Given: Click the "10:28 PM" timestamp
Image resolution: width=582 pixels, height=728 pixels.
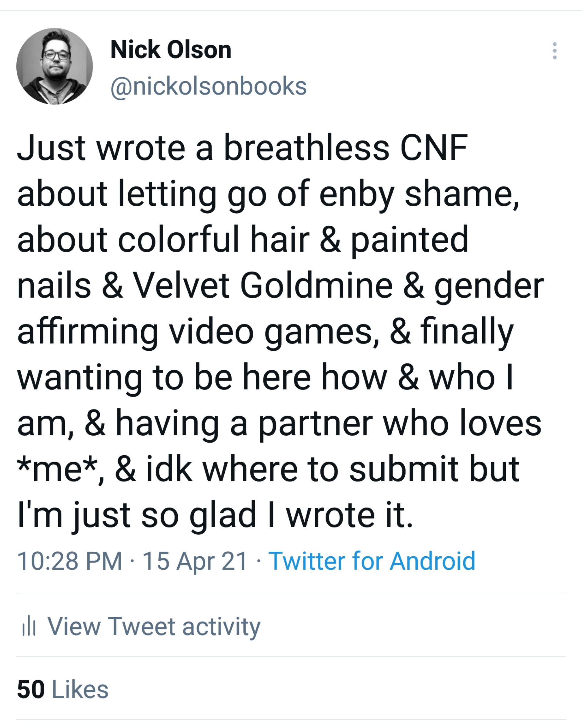Looking at the screenshot, I should click(69, 561).
